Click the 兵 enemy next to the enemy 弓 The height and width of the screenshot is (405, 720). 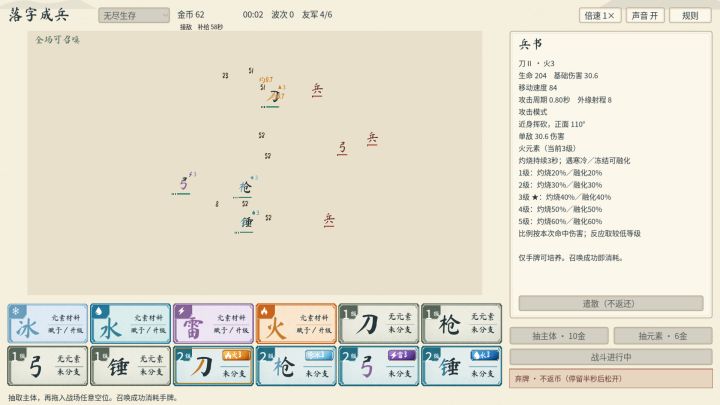coord(372,139)
